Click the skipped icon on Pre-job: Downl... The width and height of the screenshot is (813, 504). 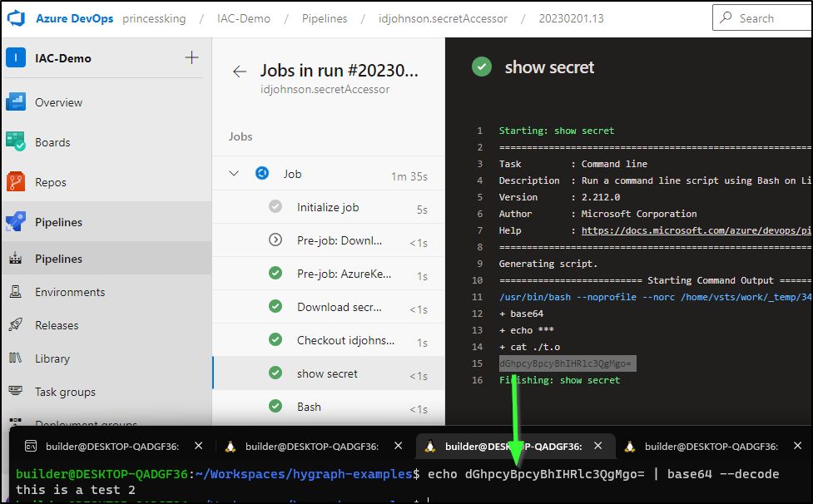pyautogui.click(x=275, y=240)
